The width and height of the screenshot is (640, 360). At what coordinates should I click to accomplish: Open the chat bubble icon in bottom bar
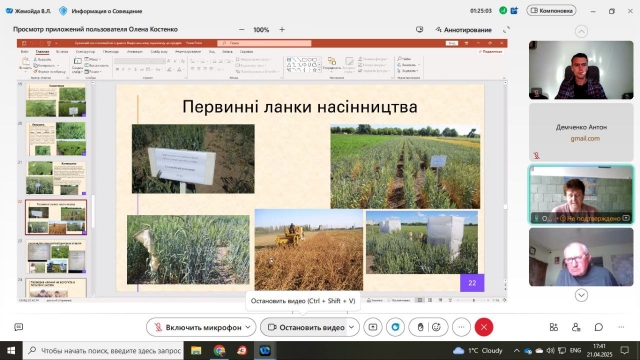(x=598, y=327)
